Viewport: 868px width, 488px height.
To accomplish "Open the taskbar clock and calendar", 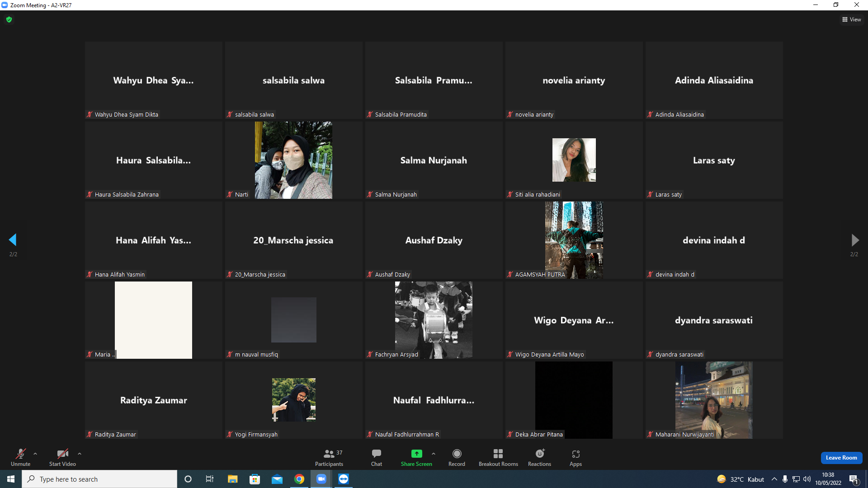I will pos(828,479).
